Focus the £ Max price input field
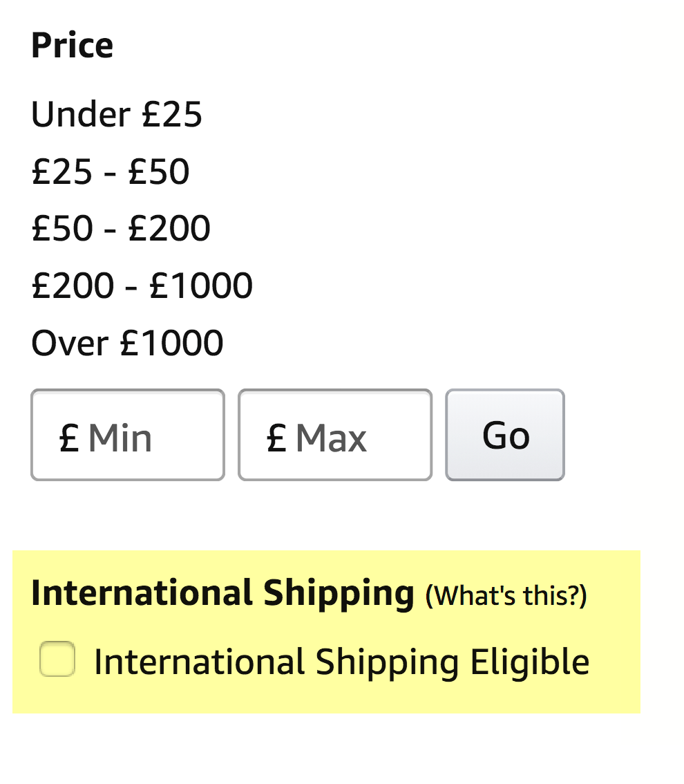Viewport: 684px width, 784px height. (335, 435)
